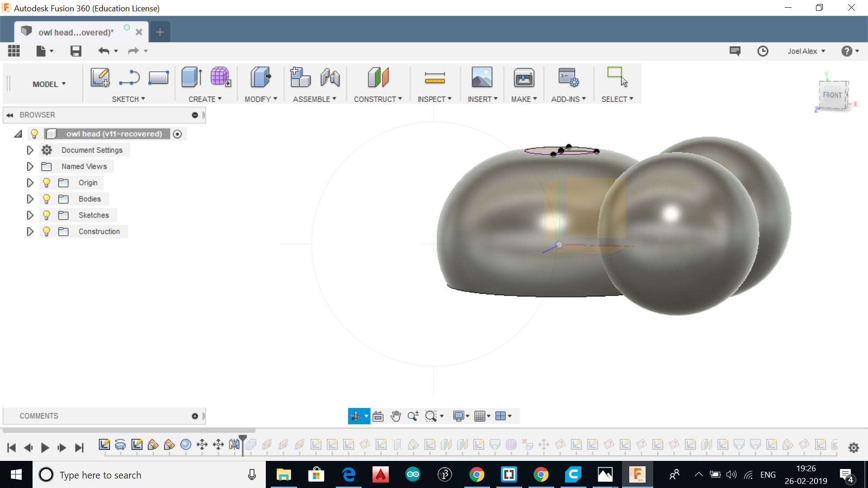868x488 pixels.
Task: Select the Press Pull modify icon
Action: 260,77
